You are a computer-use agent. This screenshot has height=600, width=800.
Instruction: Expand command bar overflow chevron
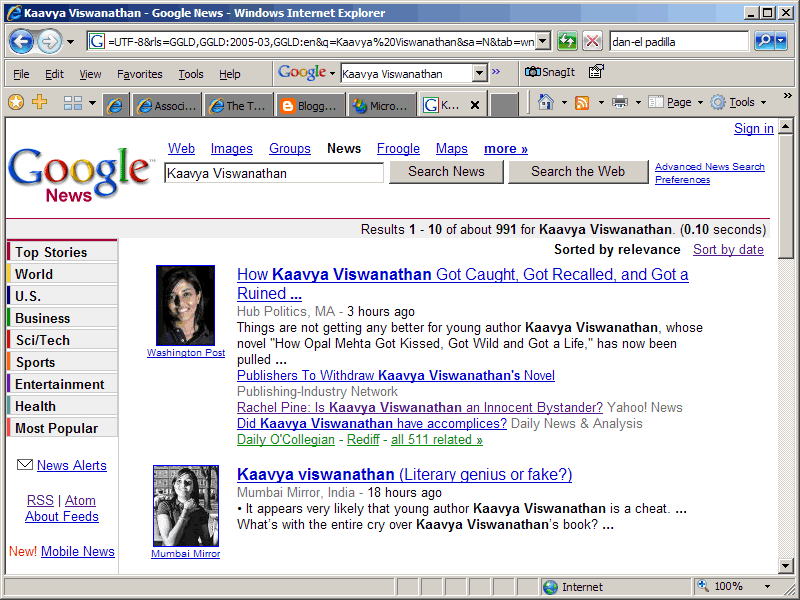tap(788, 96)
